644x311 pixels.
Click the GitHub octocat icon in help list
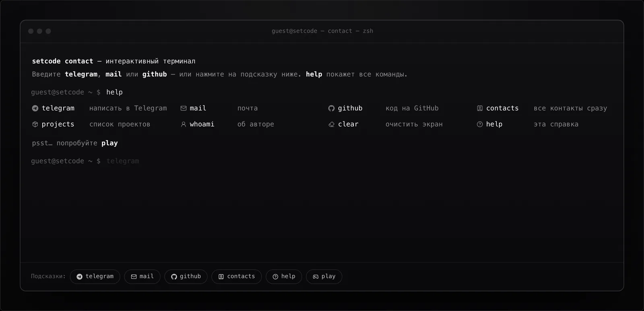(331, 108)
